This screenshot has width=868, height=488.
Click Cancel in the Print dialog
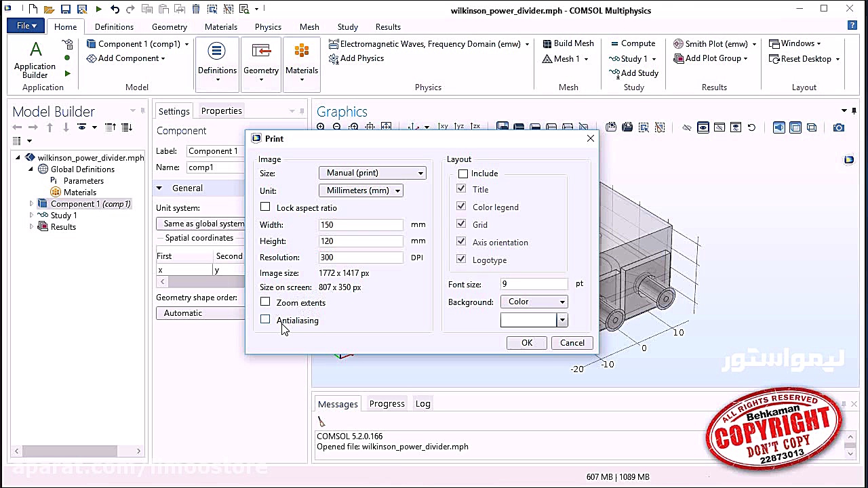click(x=572, y=343)
